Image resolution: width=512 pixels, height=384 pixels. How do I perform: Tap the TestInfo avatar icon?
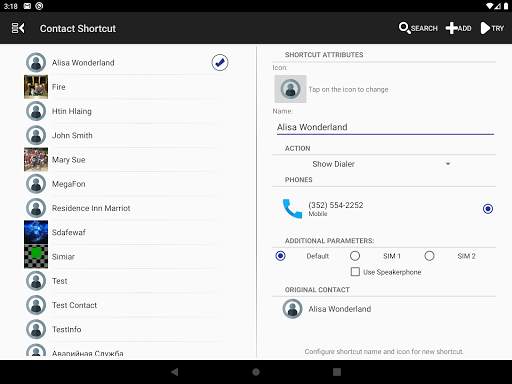coord(36,329)
